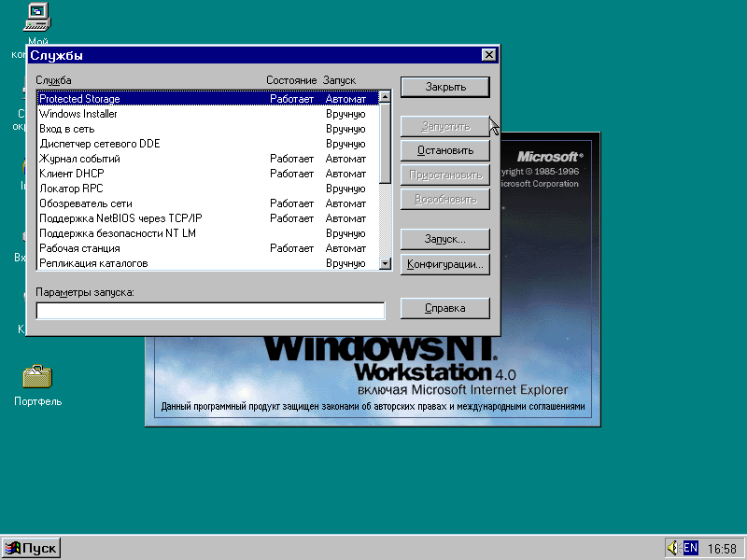The height and width of the screenshot is (560, 747).
Task: Click the greyed Приостановить button
Action: (x=445, y=175)
